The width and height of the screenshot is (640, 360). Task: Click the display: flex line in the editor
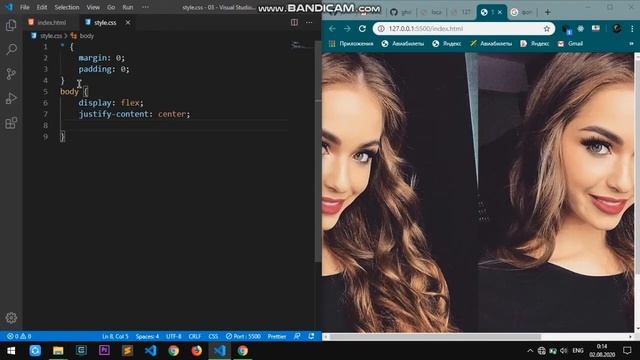click(111, 103)
